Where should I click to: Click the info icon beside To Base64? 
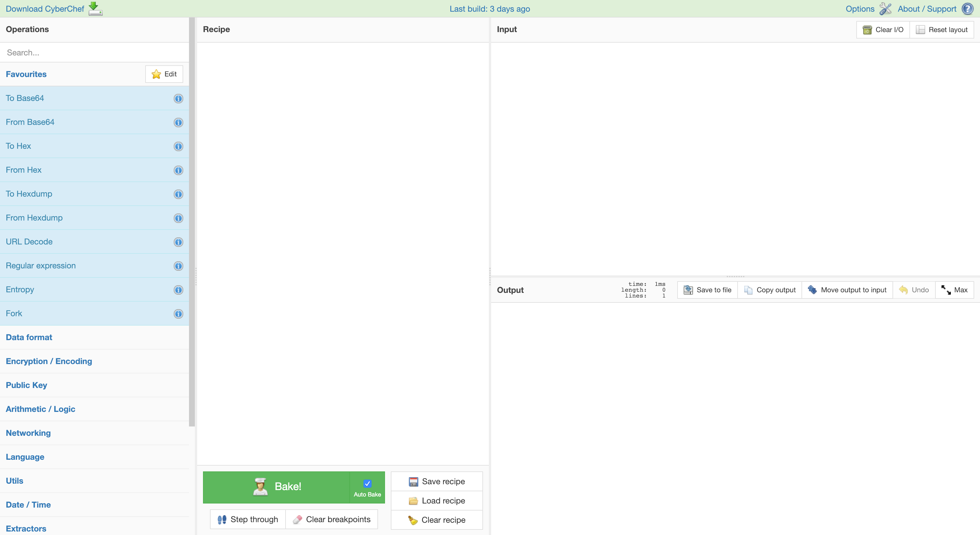click(x=178, y=99)
